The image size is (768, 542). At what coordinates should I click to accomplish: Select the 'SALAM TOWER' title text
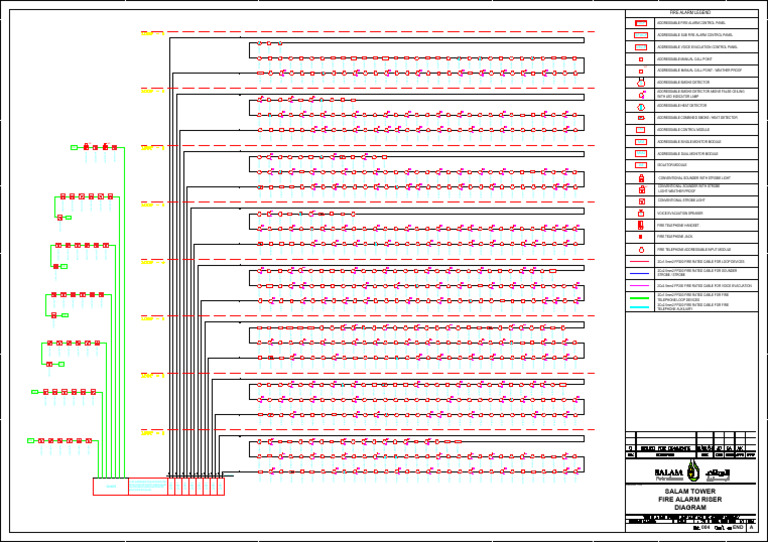[690, 491]
